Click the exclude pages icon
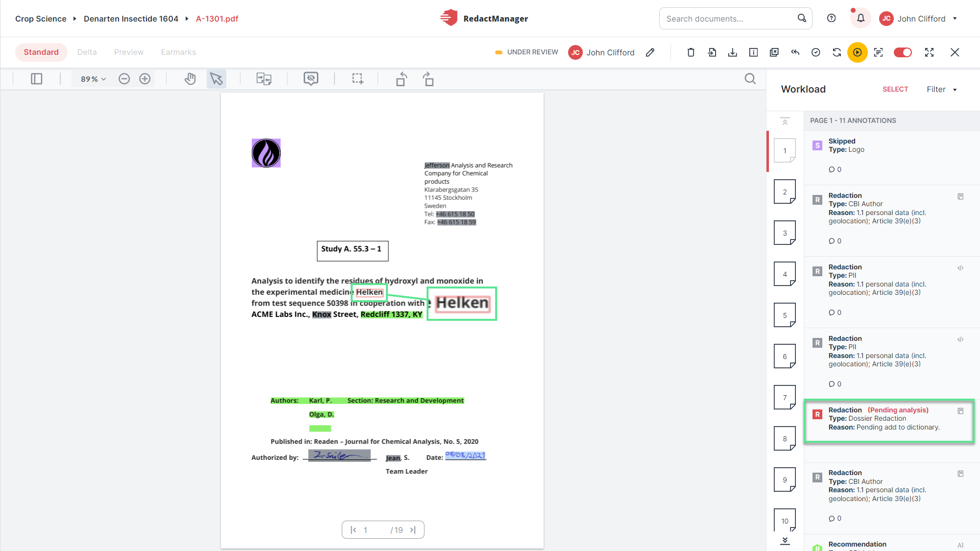Image resolution: width=980 pixels, height=551 pixels. (x=774, y=52)
